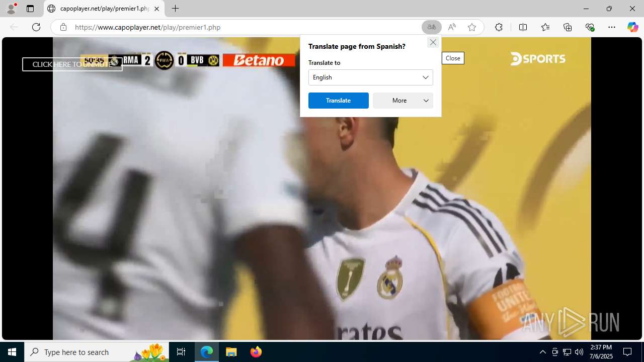This screenshot has height=362, width=644.
Task: Click the browser back arrow
Action: [x=14, y=27]
